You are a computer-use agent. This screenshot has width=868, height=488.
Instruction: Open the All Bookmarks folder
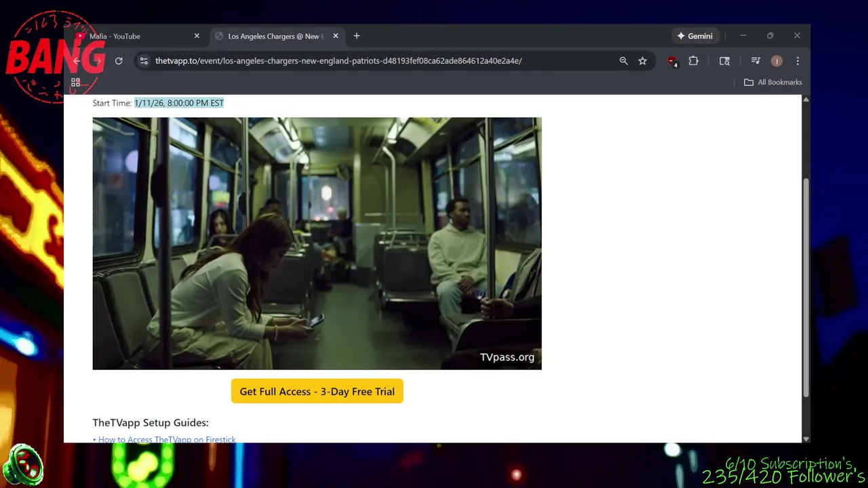772,82
